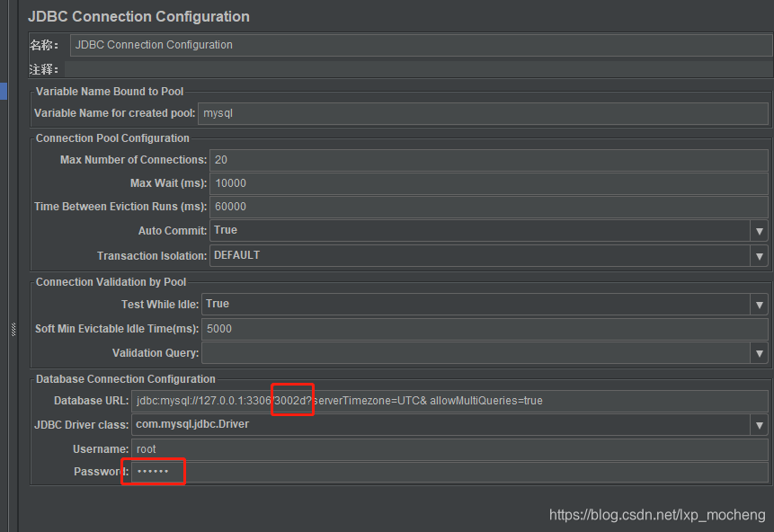
Task: Open the JDBC Driver class dropdown arrow
Action: point(760,424)
